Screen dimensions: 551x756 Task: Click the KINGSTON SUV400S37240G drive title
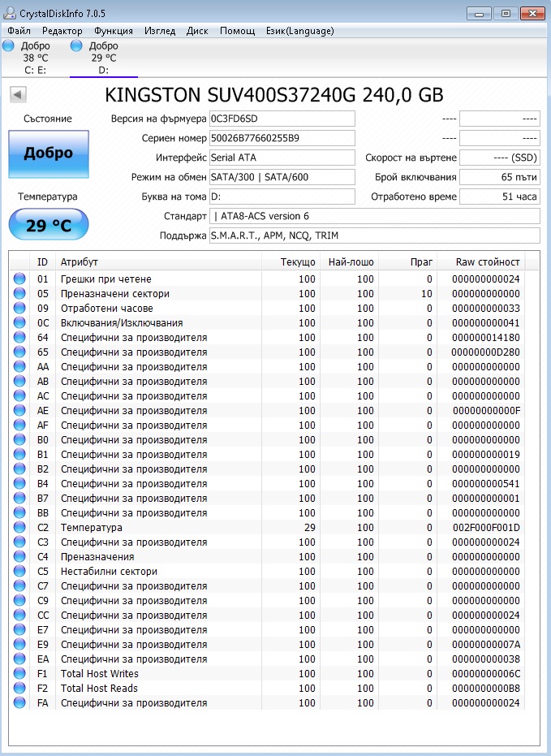[274, 95]
